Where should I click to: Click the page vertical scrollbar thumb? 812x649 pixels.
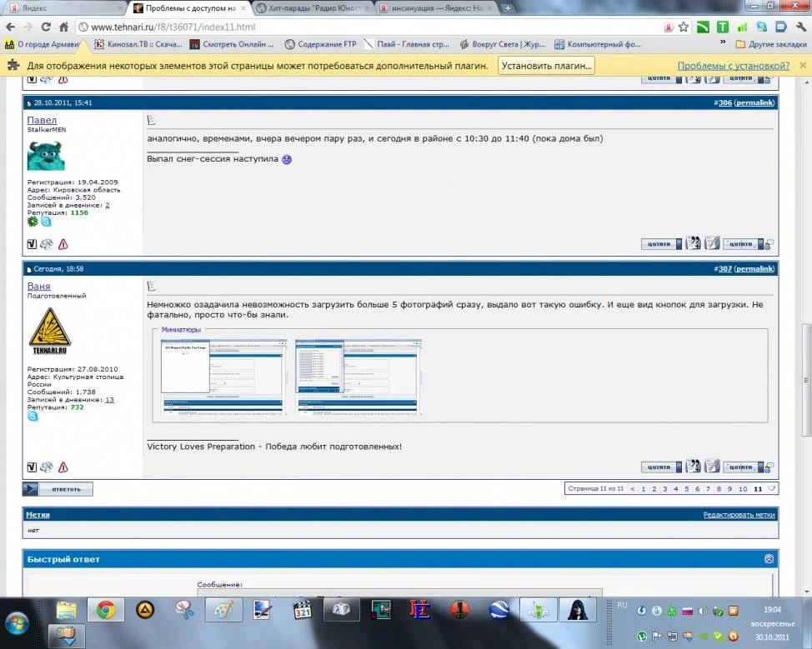[x=806, y=380]
